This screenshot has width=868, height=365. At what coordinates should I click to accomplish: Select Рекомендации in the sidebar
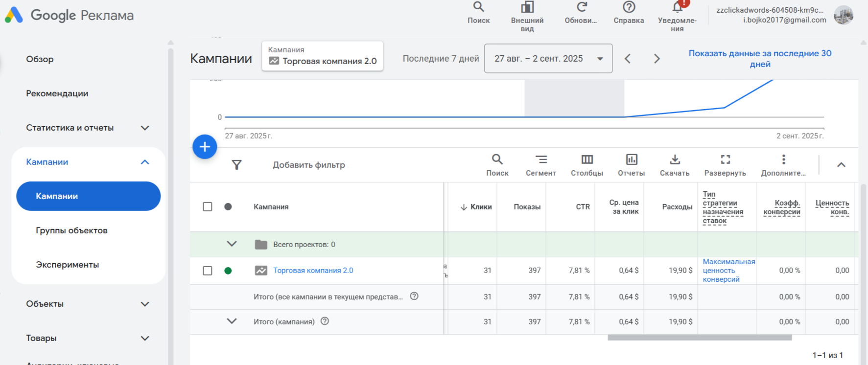(57, 93)
